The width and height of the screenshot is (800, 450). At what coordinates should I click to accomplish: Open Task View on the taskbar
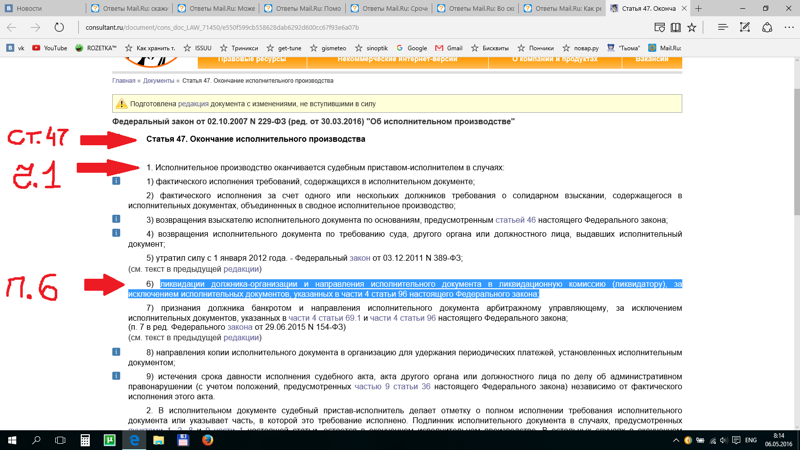click(x=60, y=440)
